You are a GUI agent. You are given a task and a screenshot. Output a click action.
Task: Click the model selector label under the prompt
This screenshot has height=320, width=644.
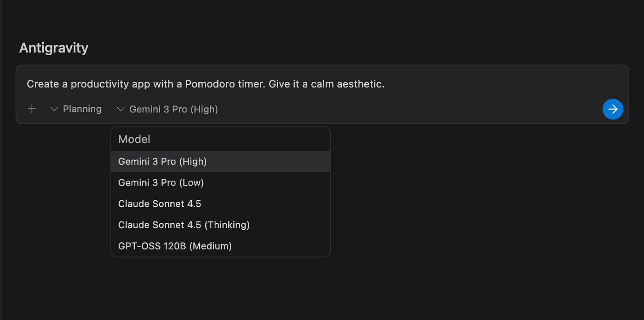[173, 109]
